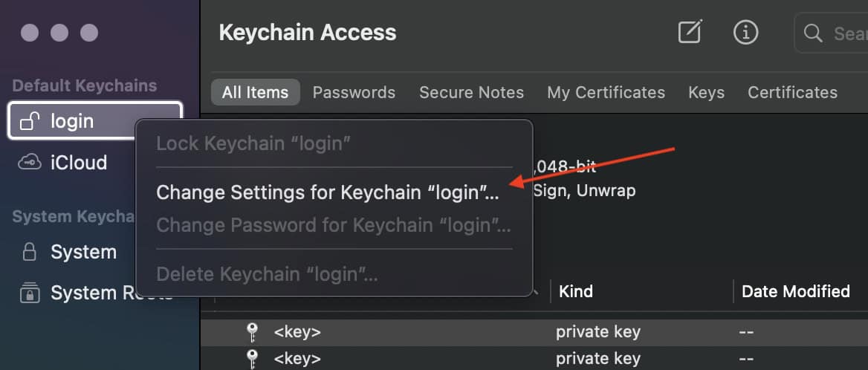Image resolution: width=868 pixels, height=370 pixels.
Task: Select Delete Keychain "login" menu entry
Action: 267,275
